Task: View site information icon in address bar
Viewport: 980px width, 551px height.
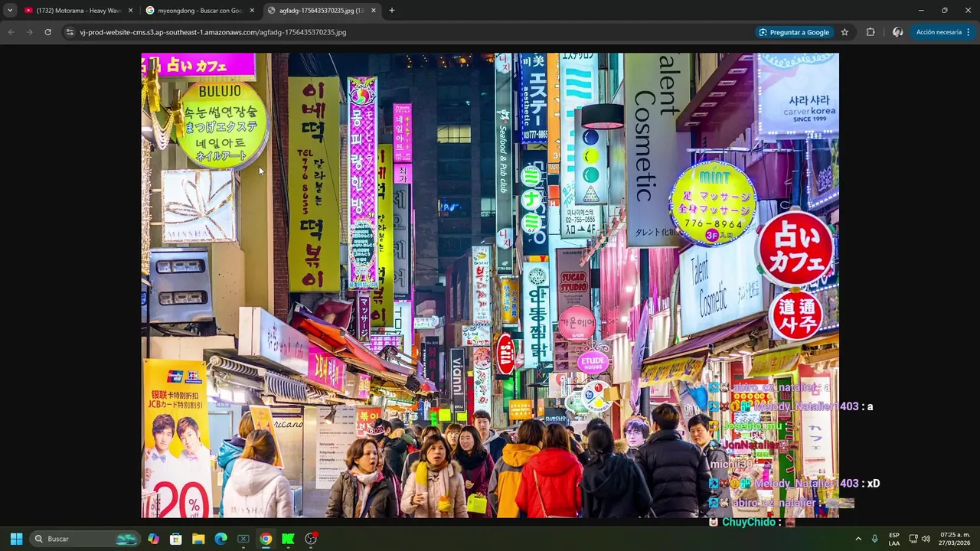Action: point(70,32)
